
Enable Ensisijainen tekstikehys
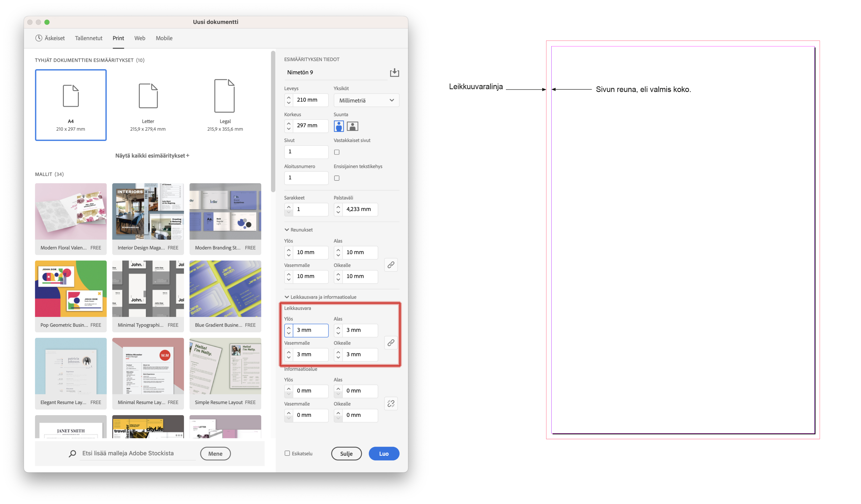pyautogui.click(x=337, y=178)
